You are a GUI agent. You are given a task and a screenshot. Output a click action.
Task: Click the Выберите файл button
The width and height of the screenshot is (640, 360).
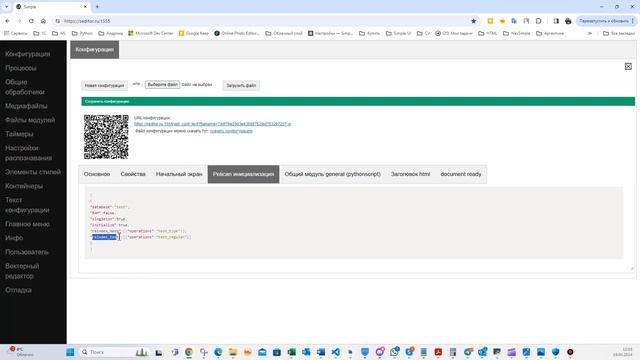pyautogui.click(x=162, y=84)
